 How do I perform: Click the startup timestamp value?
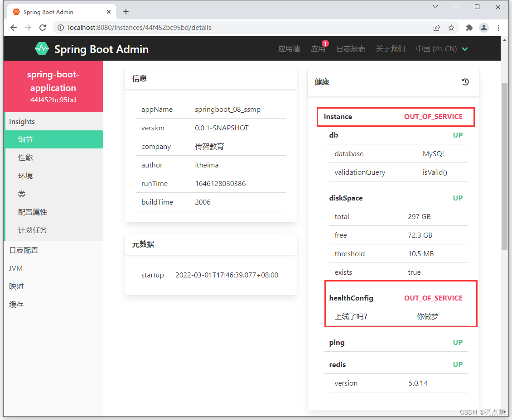pyautogui.click(x=227, y=275)
